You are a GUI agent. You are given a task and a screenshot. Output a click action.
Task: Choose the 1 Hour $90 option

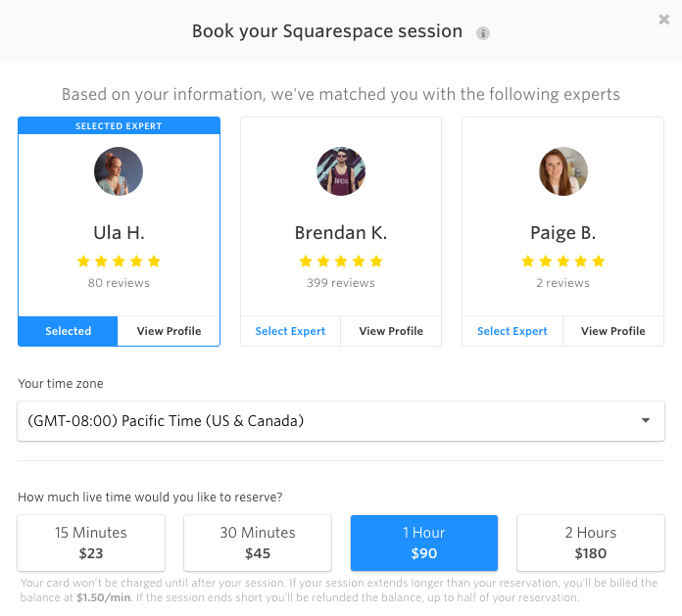coord(424,543)
